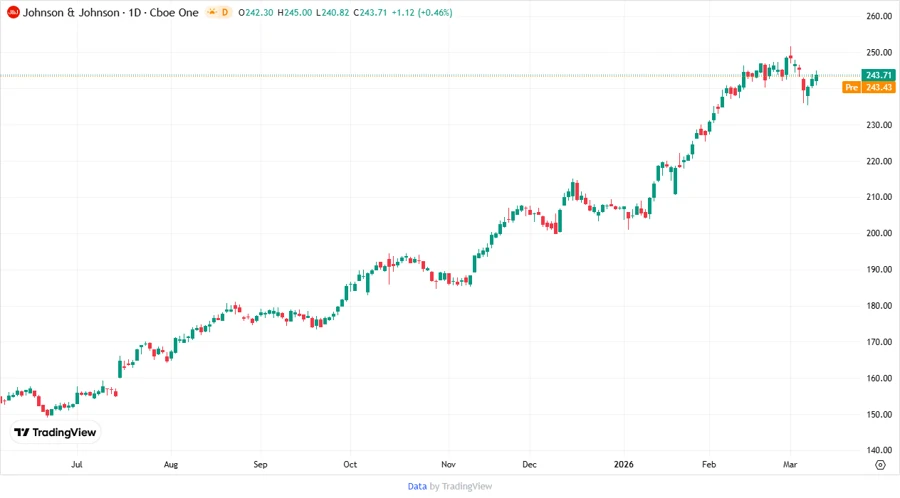Image resolution: width=900 pixels, height=498 pixels.
Task: Click the Jul label on time axis
Action: coord(76,464)
